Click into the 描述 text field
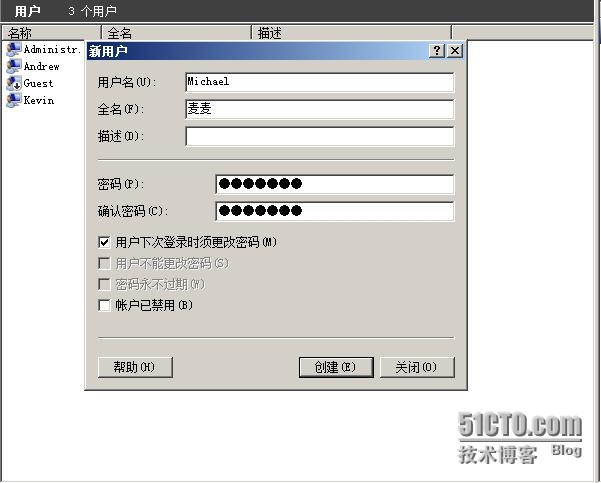The image size is (601, 483). [x=320, y=136]
